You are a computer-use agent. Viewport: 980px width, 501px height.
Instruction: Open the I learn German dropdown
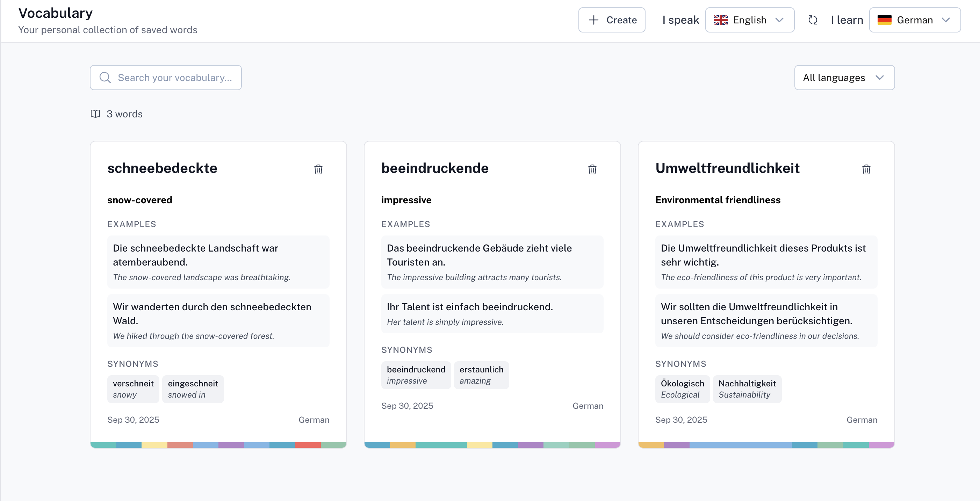pos(914,20)
